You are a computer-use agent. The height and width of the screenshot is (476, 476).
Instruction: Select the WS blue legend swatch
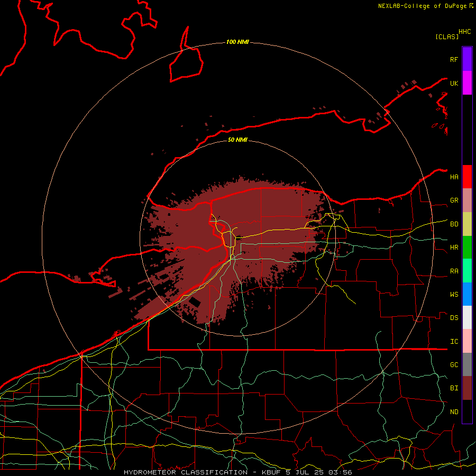467,294
